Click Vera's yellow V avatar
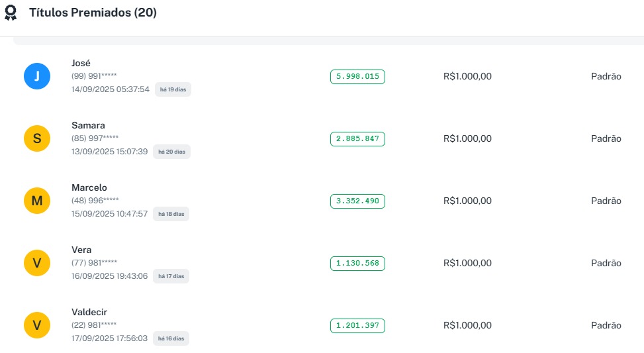Screen dimensions: 644x353 click(x=37, y=263)
